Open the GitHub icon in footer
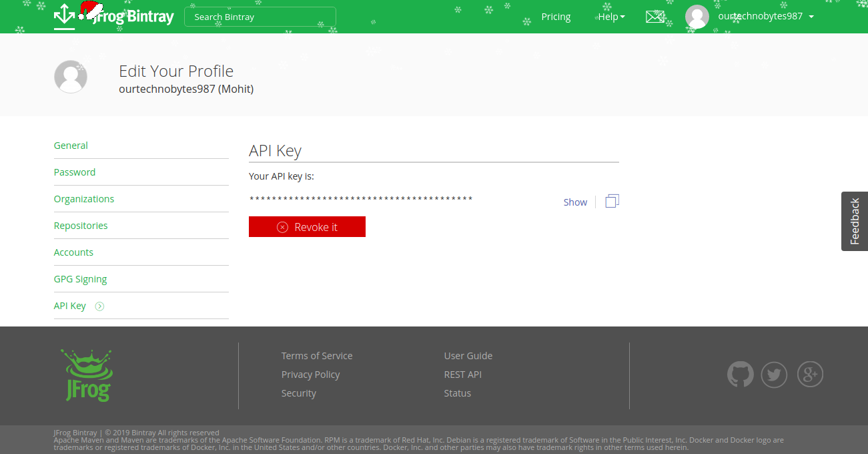The width and height of the screenshot is (868, 454). pos(740,375)
